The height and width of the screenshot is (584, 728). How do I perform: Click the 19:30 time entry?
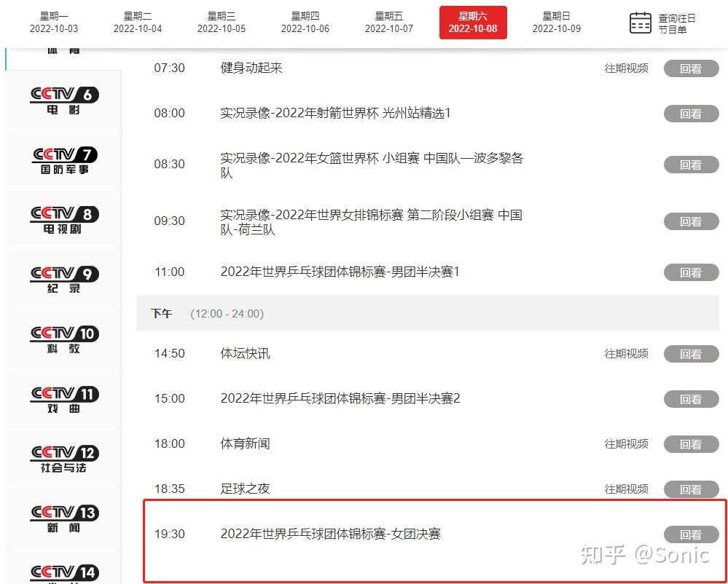170,534
